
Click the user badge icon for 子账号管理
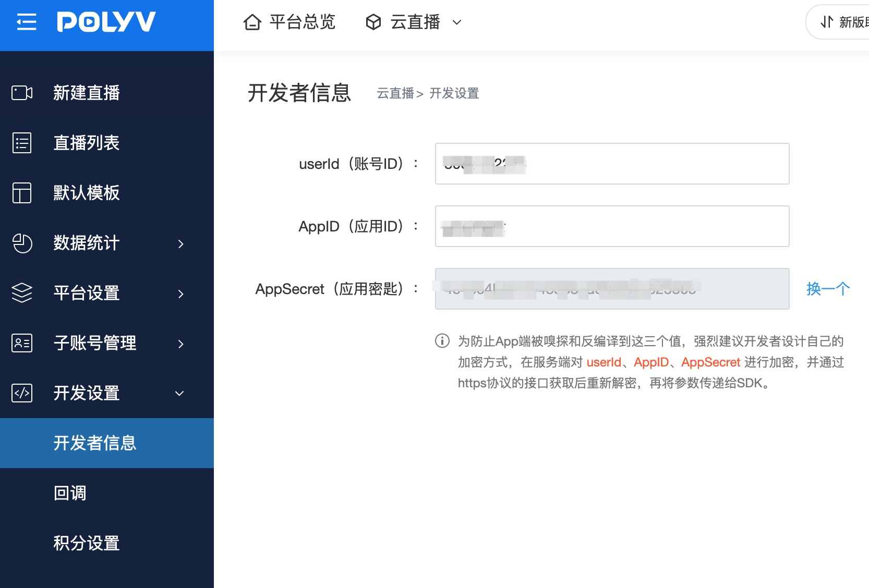coord(21,343)
